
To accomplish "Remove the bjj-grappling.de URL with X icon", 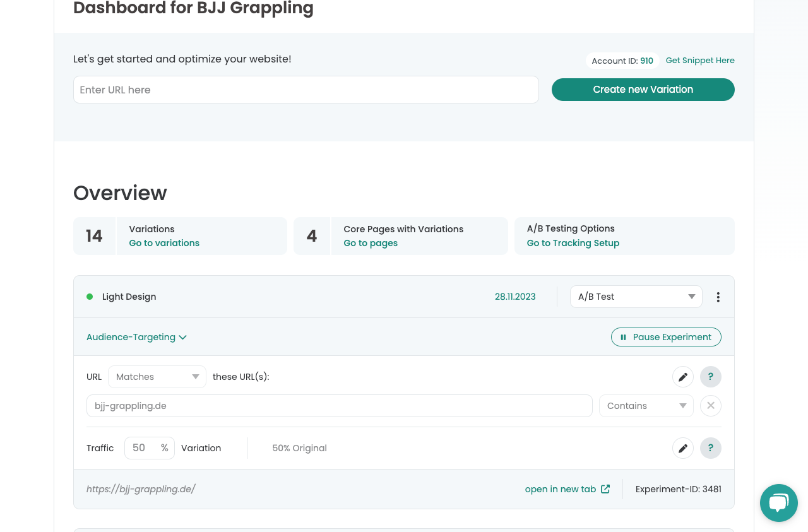I will (x=710, y=406).
